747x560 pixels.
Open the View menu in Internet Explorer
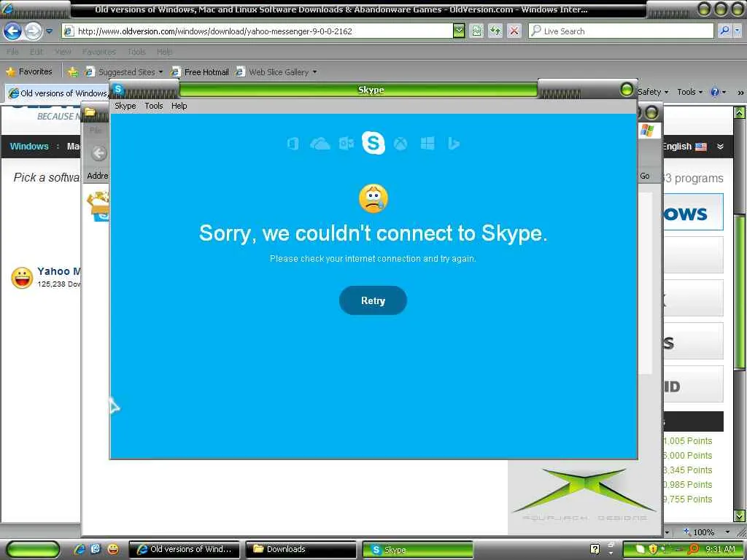point(63,52)
